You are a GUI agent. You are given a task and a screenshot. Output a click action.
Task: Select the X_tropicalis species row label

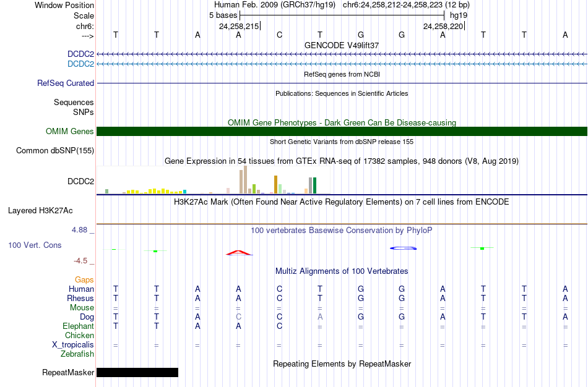point(73,345)
